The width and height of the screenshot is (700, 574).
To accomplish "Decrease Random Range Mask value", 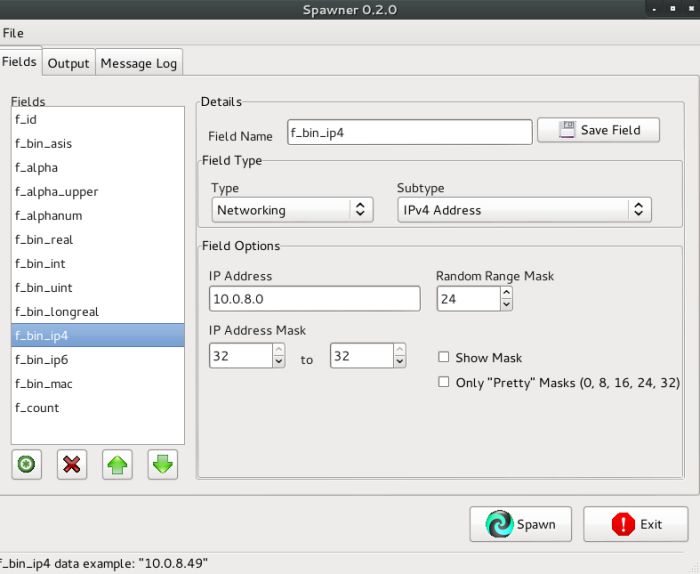I will click(x=506, y=304).
